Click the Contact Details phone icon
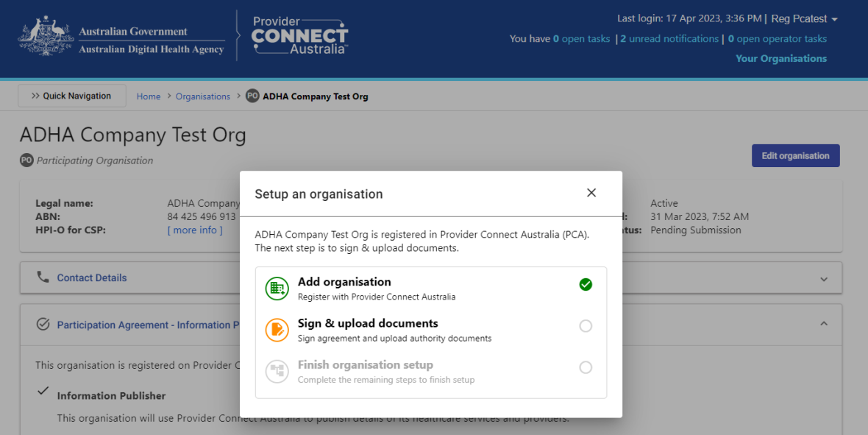This screenshot has height=435, width=868. tap(43, 277)
